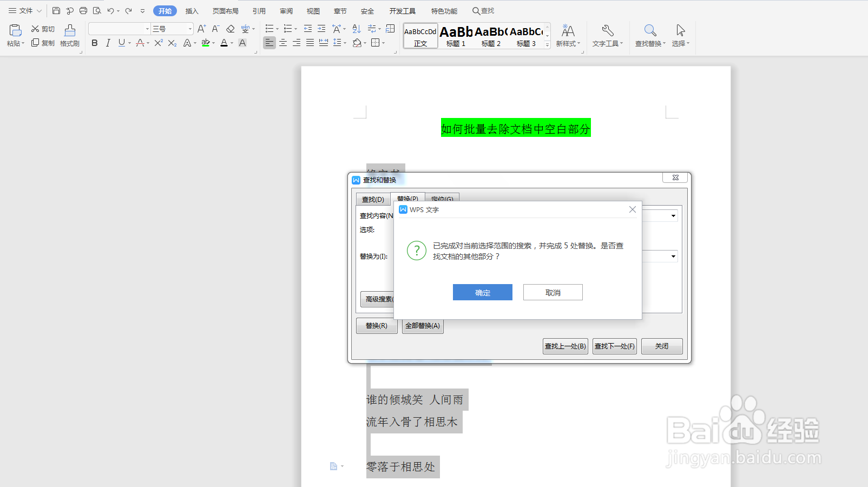Click 取消 in WPS message box
The image size is (868, 487).
(x=553, y=292)
